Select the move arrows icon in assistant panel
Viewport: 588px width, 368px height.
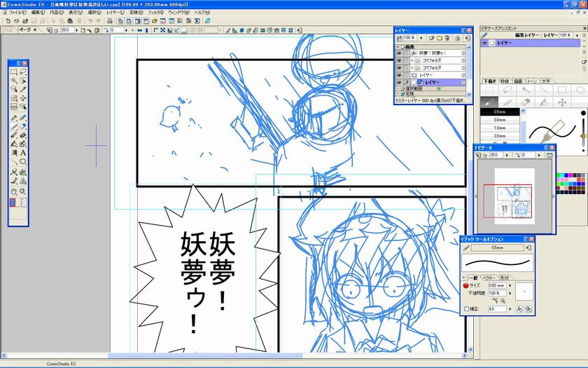coord(561,102)
